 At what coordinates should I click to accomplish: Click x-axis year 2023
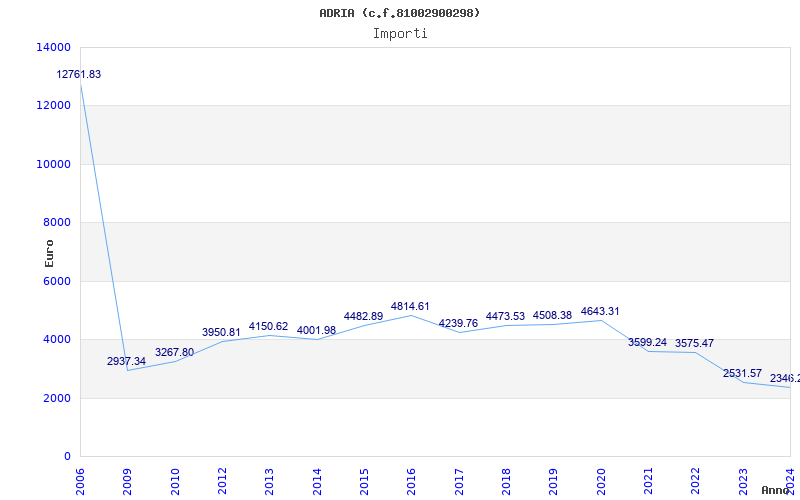(743, 482)
